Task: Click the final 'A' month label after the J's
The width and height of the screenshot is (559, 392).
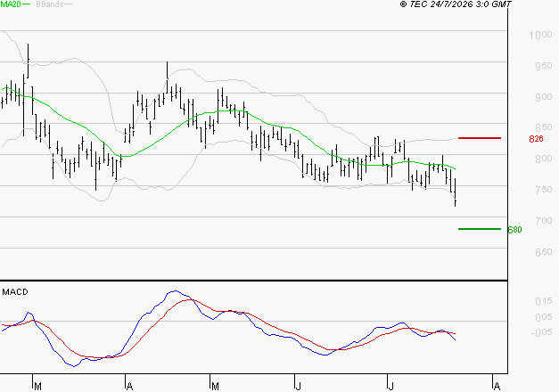Action: 497,387
